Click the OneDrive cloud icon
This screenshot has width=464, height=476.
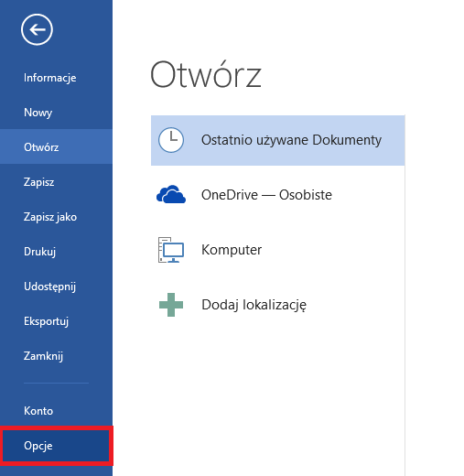pos(171,194)
